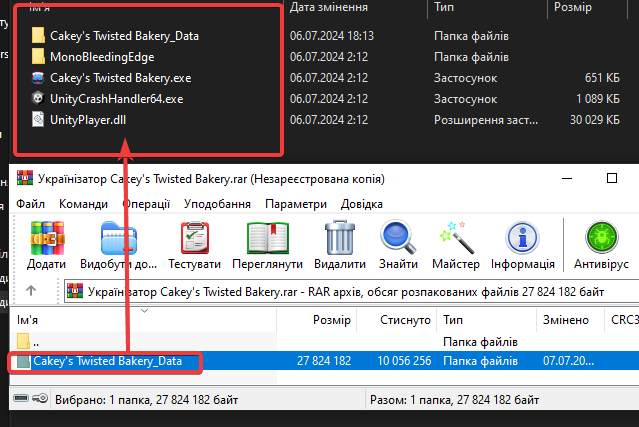Click the Переглянути (View) book icon

click(x=268, y=238)
